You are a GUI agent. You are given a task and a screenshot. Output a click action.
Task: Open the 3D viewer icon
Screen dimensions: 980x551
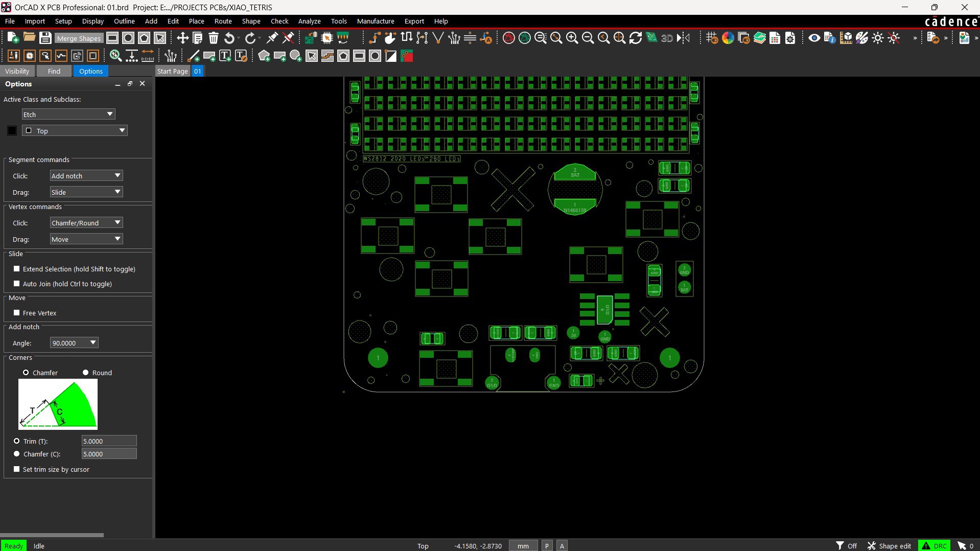click(x=667, y=38)
